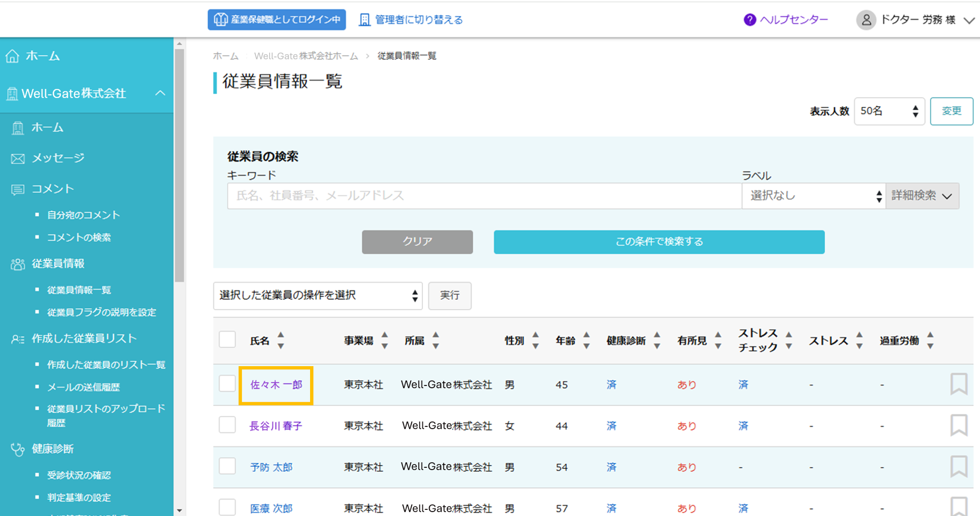This screenshot has height=516, width=980.
Task: Click the message envelope icon
Action: 18,159
